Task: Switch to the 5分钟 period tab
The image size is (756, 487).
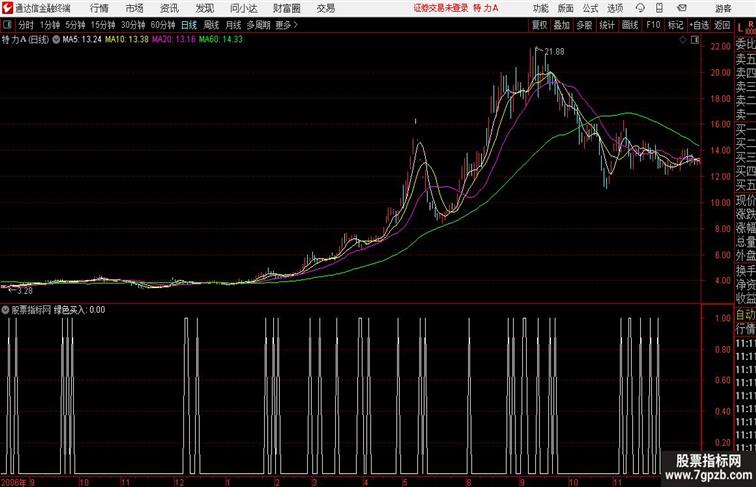Action: 75,25
